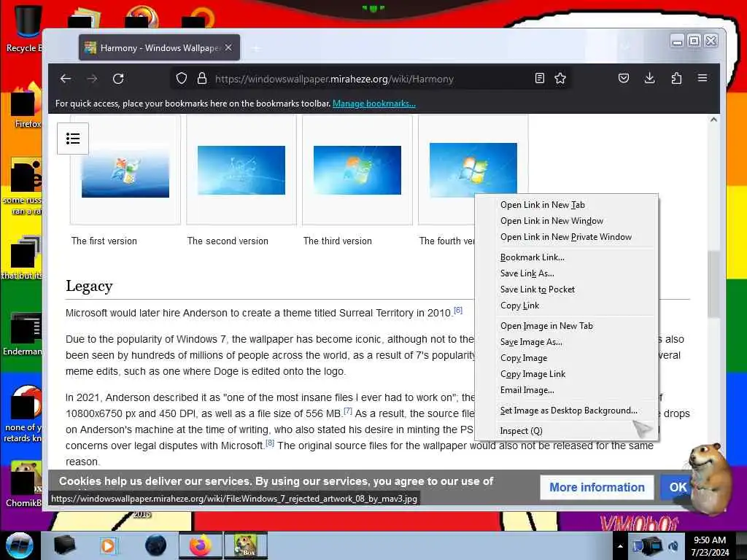Click the URL address field
This screenshot has height=560, width=747.
[371, 79]
